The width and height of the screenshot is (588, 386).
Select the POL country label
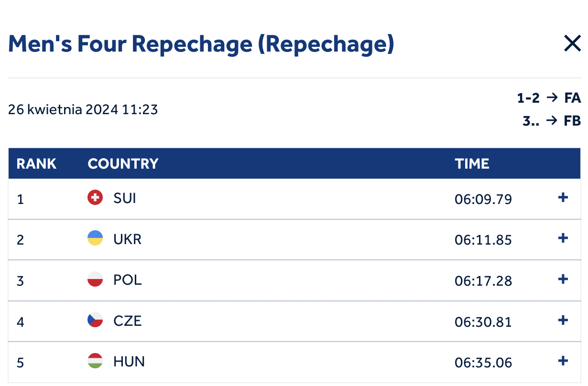click(128, 279)
